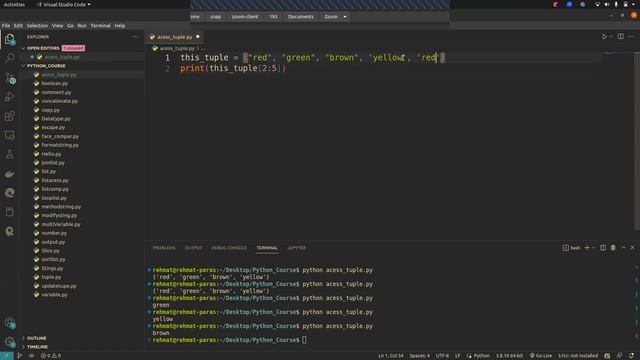Change UTF-8 encoding in status bar

pyautogui.click(x=442, y=356)
